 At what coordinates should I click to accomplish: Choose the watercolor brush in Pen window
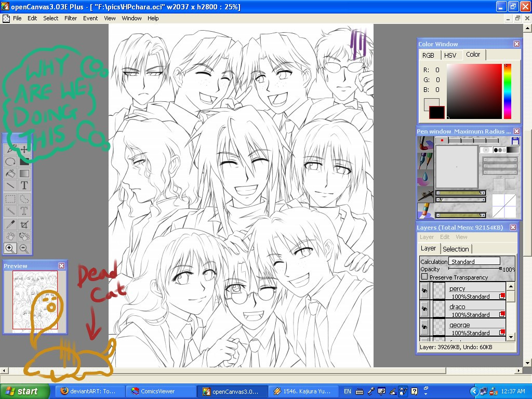click(x=425, y=144)
